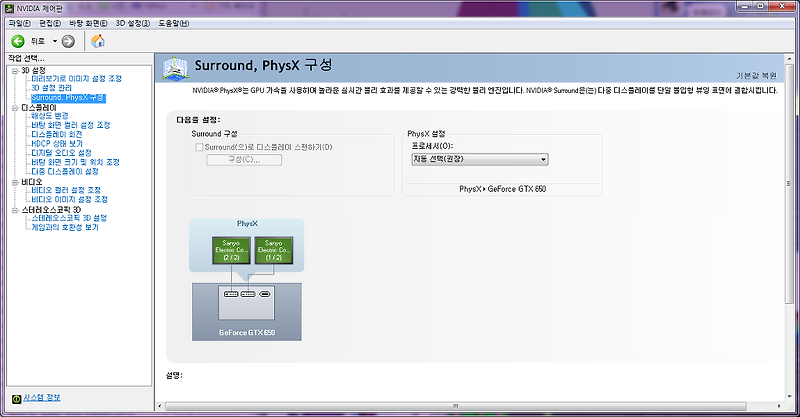Click the NVIDIA icon beside 시스템 정보

coord(16,398)
